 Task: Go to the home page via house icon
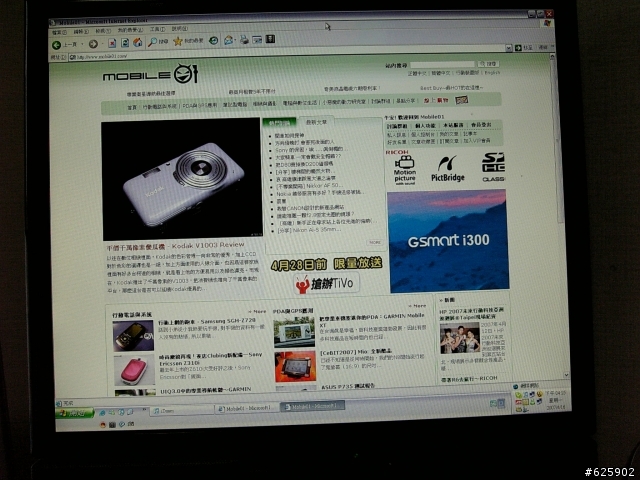[x=138, y=42]
